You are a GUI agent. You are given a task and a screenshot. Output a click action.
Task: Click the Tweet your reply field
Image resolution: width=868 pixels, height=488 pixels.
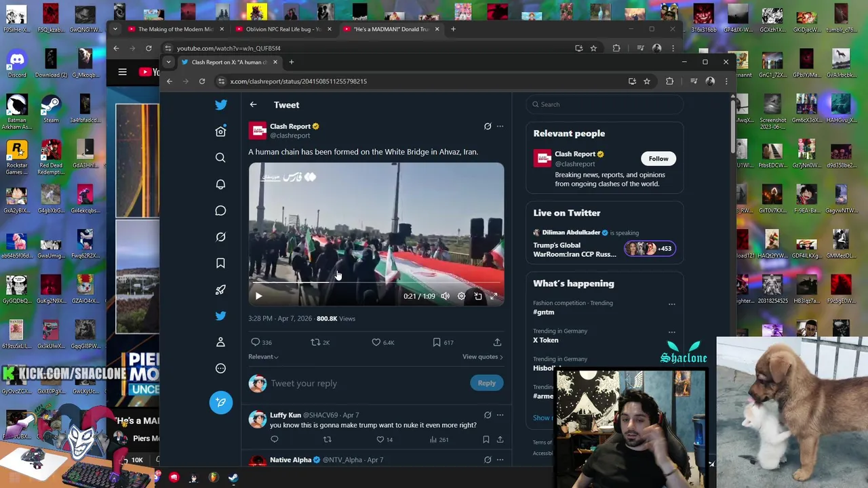tap(366, 384)
